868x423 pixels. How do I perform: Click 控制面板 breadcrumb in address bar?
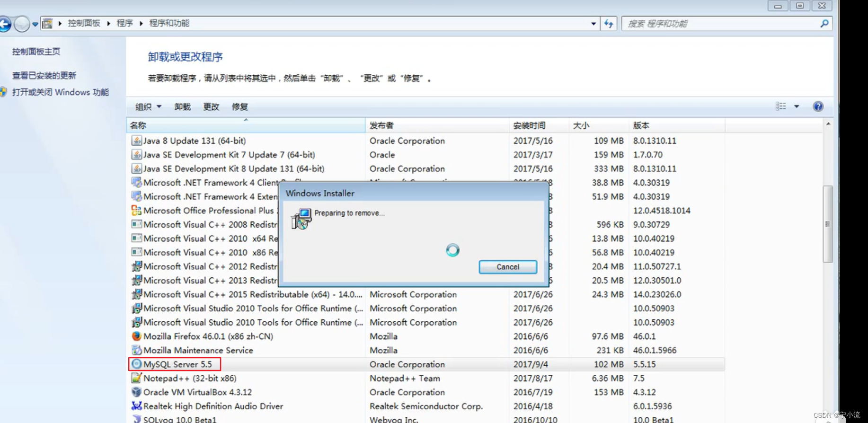84,23
